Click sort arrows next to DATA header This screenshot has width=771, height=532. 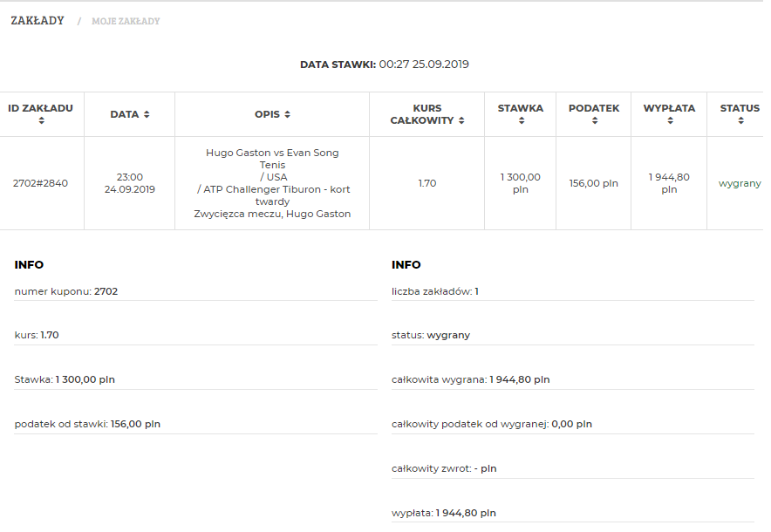point(147,114)
